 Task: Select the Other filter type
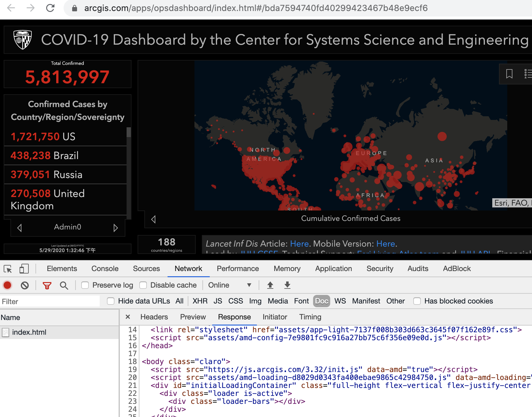[x=395, y=301]
